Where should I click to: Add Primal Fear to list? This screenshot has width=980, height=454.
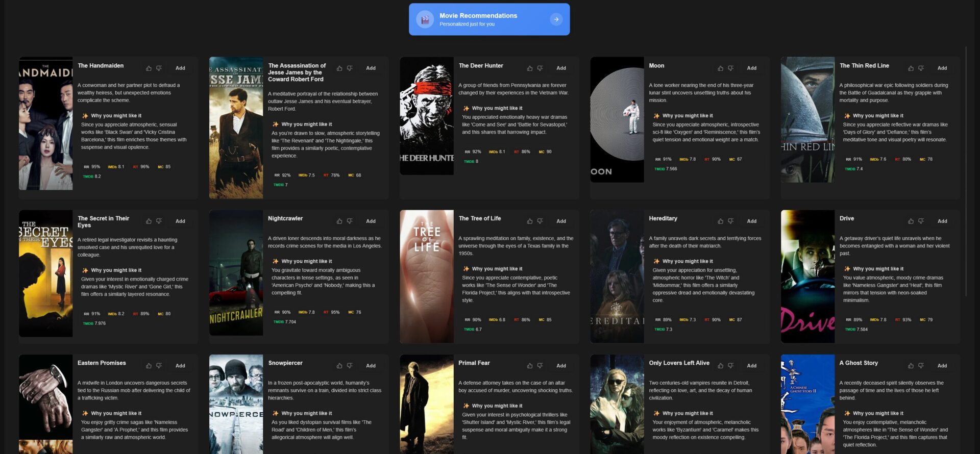(561, 366)
